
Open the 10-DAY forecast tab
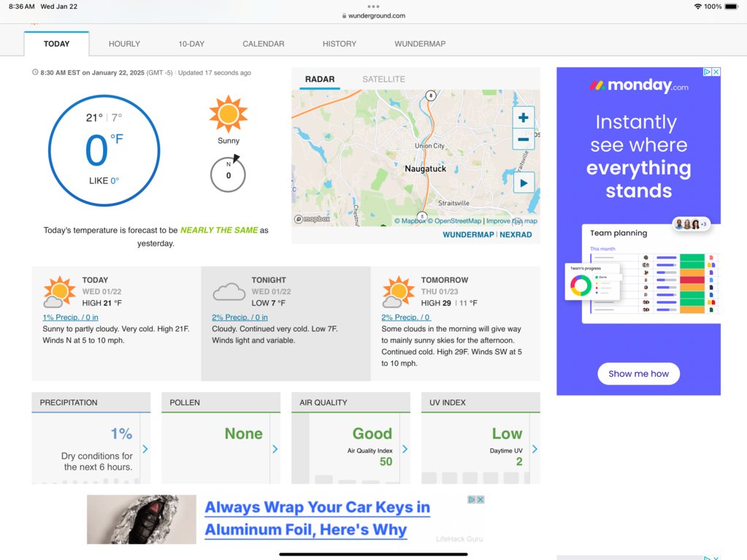tap(191, 44)
